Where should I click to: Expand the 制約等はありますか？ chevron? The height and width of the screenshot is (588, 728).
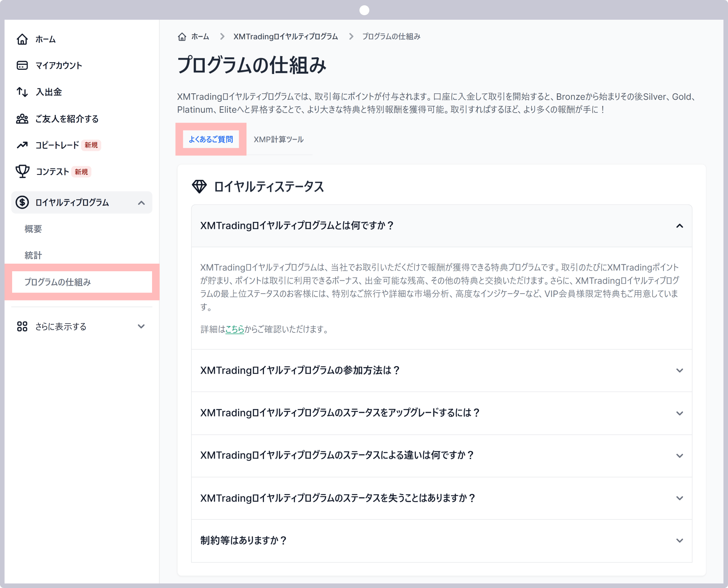tap(680, 541)
